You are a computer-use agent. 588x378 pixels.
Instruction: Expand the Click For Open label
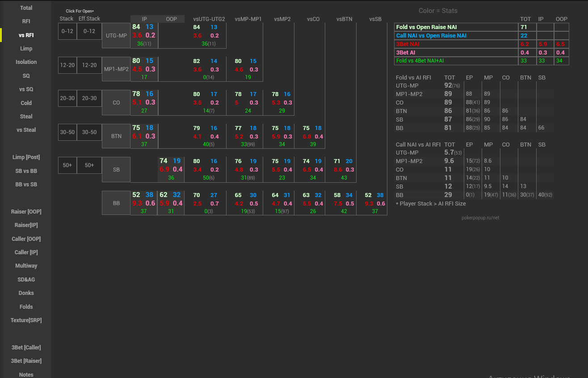point(80,11)
